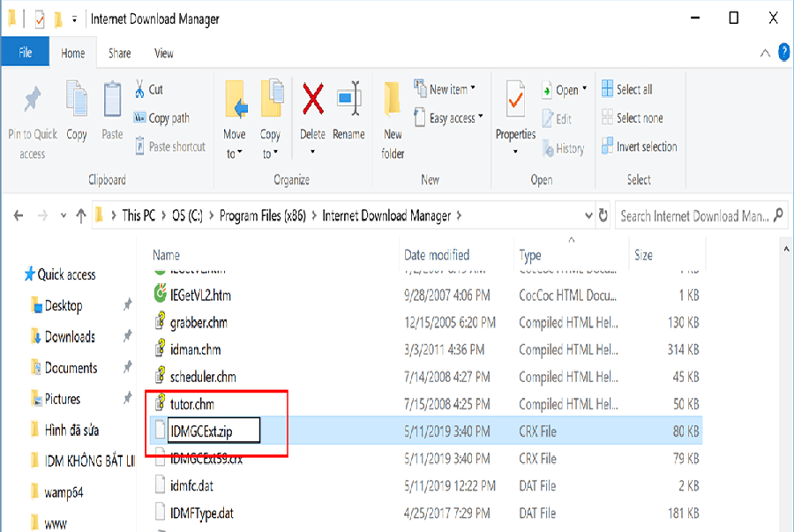Sort by the Type column header
The width and height of the screenshot is (794, 532).
[x=529, y=255]
